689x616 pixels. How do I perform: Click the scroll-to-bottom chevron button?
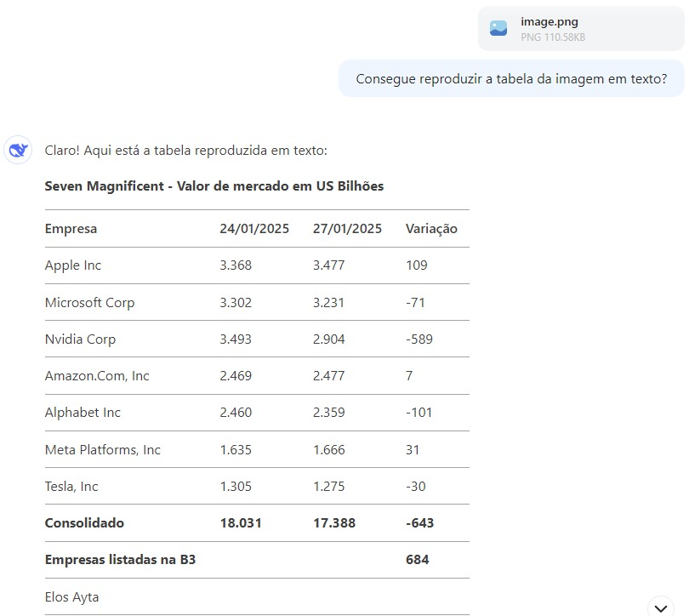tap(660, 608)
